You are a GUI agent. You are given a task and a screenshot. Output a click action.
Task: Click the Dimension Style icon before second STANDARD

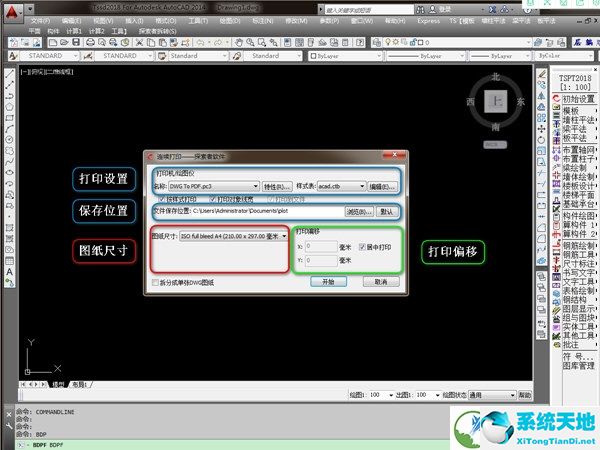[x=88, y=56]
